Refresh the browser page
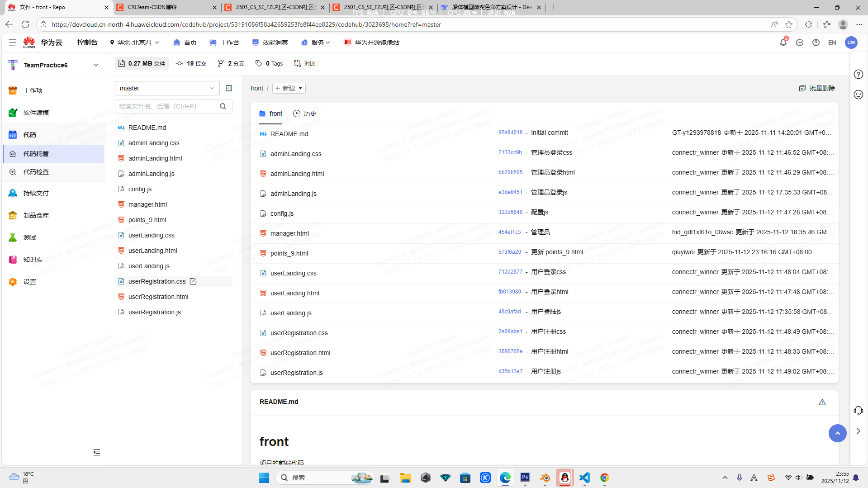The width and height of the screenshot is (868, 488). pyautogui.click(x=25, y=24)
